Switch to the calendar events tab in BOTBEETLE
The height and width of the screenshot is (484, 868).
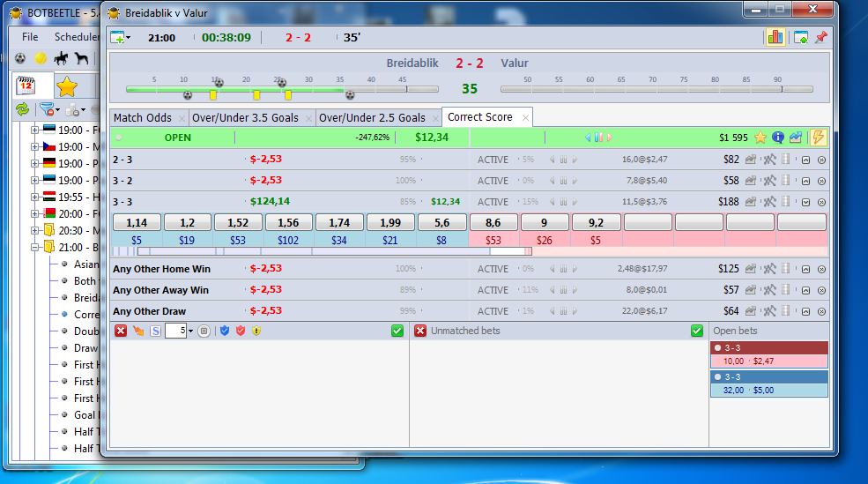(26, 86)
